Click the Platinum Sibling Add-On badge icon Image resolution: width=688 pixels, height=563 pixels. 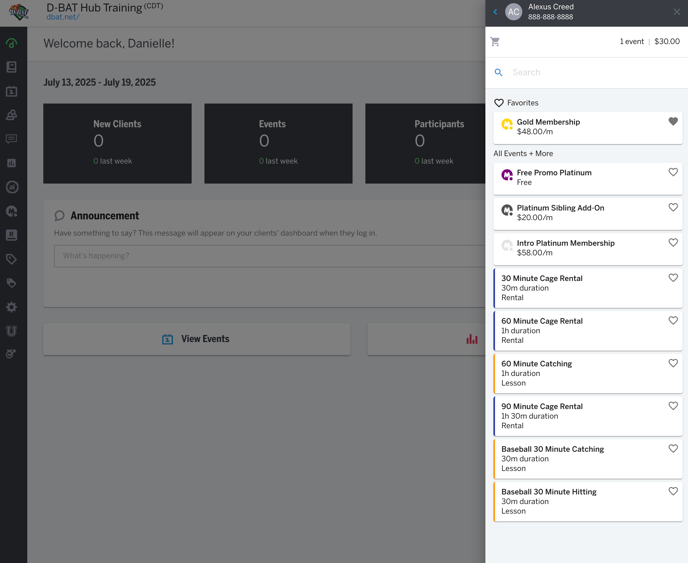click(507, 210)
